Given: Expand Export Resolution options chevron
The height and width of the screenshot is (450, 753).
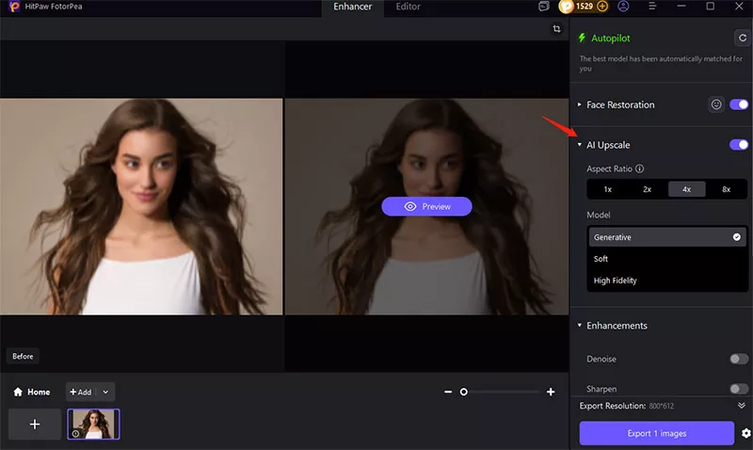Looking at the screenshot, I should [741, 406].
